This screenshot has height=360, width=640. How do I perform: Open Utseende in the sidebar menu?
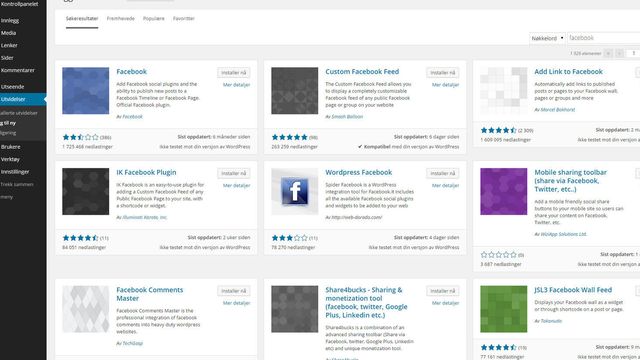pos(12,87)
